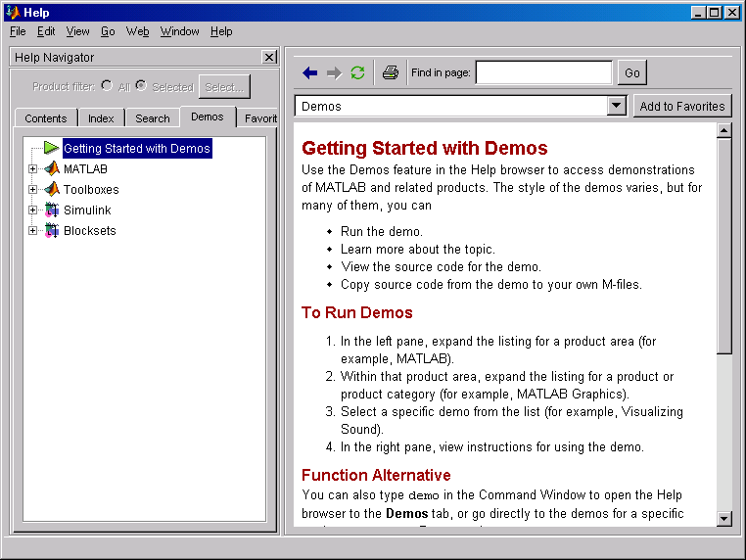Viewport: 746px width, 560px height.
Task: Expand the Simulink demos node
Action: (32, 210)
